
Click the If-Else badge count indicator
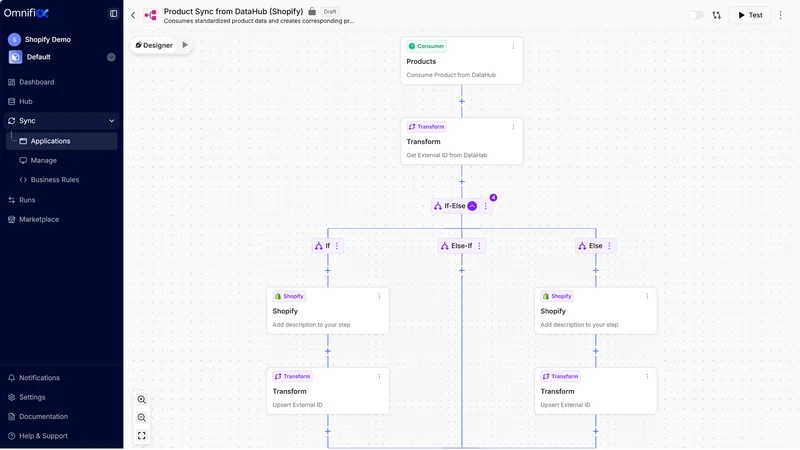[493, 197]
